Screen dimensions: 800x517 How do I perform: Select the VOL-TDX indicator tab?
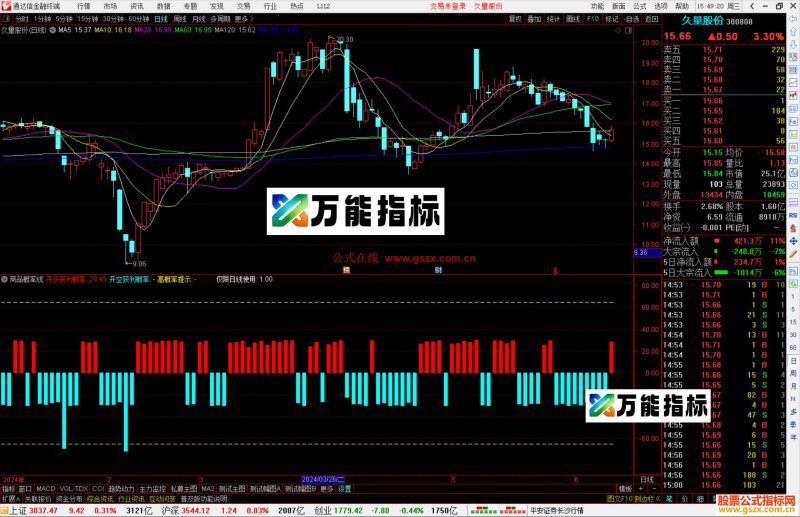pyautogui.click(x=74, y=489)
